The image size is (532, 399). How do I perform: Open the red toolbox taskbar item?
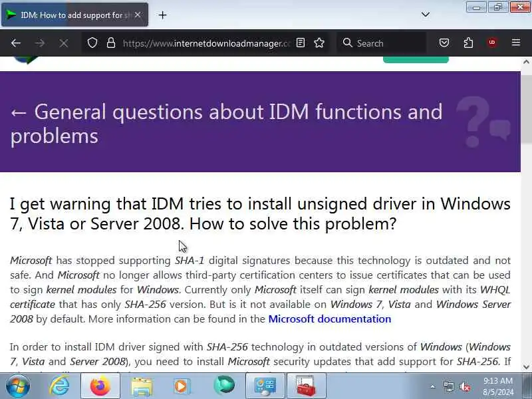tap(306, 386)
